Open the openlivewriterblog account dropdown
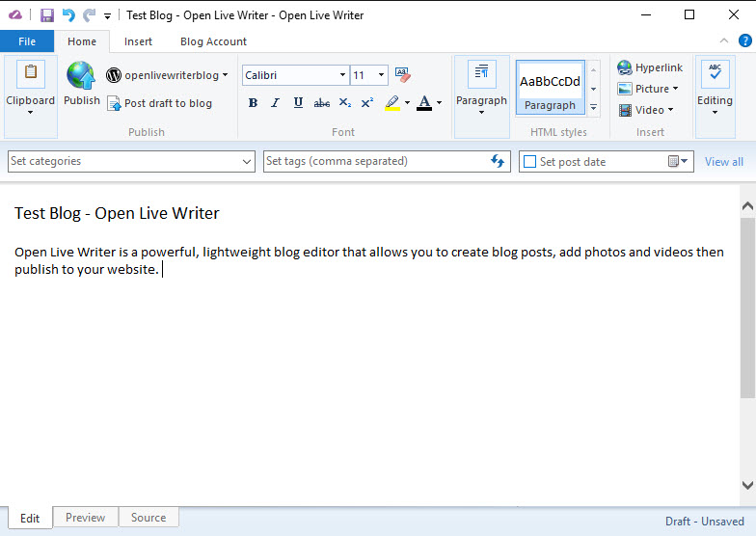This screenshot has height=536, width=756. pos(226,75)
